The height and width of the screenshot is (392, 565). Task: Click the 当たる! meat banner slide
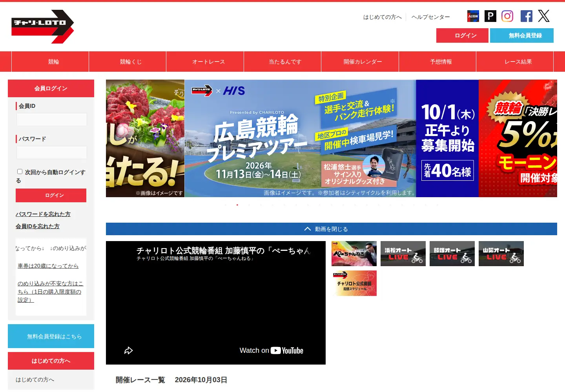coord(145,138)
